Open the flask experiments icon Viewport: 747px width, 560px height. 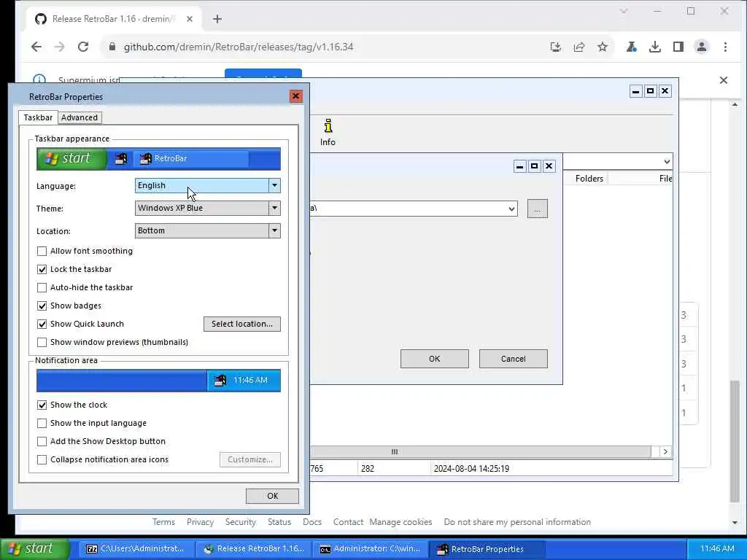pyautogui.click(x=632, y=47)
